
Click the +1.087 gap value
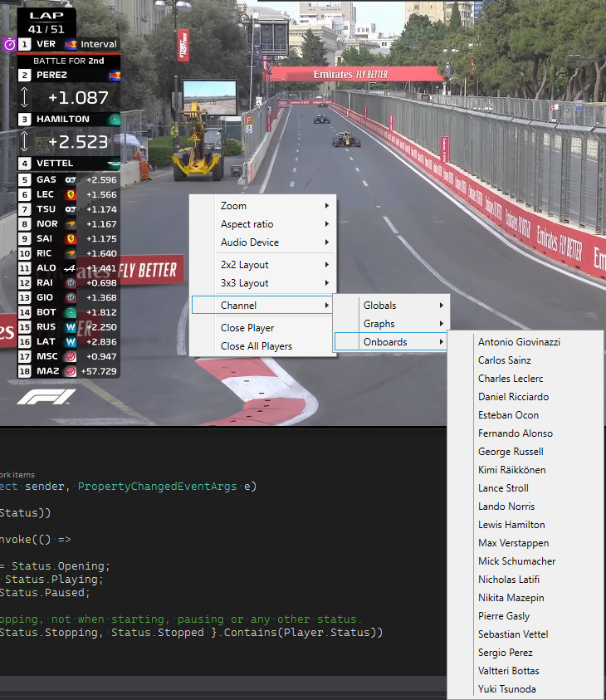point(78,98)
